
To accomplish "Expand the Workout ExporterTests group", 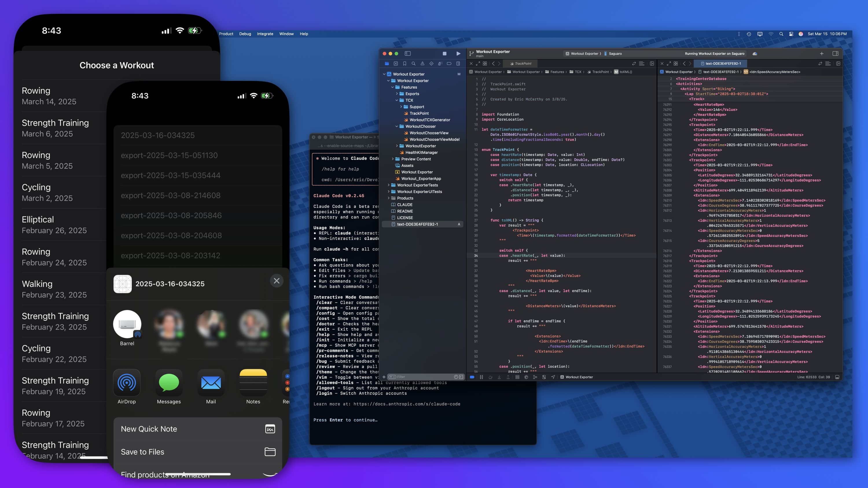I will point(389,185).
